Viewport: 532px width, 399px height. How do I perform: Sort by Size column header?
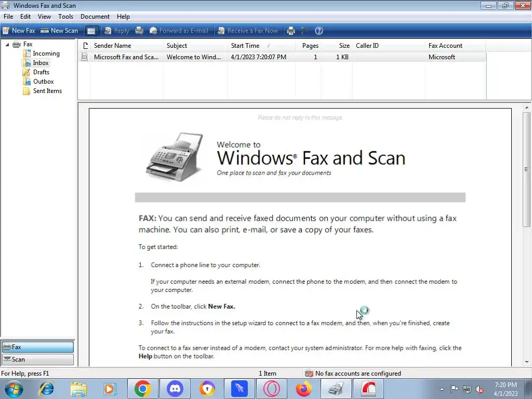coord(337,46)
